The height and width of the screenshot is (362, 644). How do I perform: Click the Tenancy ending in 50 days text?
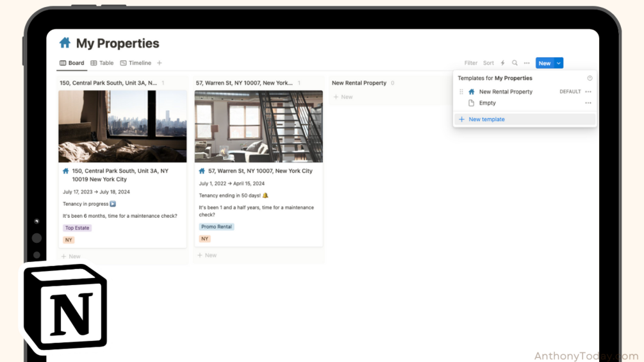click(x=233, y=195)
